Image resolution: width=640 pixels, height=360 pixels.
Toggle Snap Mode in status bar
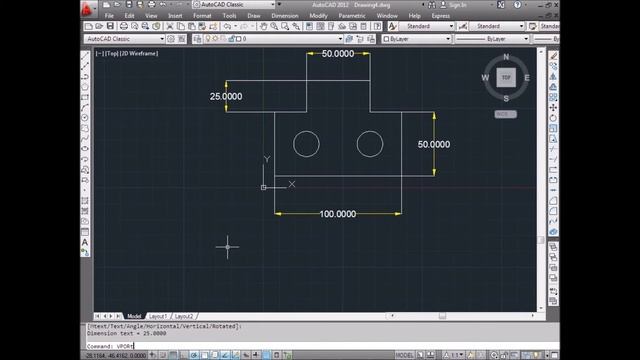coord(162,355)
